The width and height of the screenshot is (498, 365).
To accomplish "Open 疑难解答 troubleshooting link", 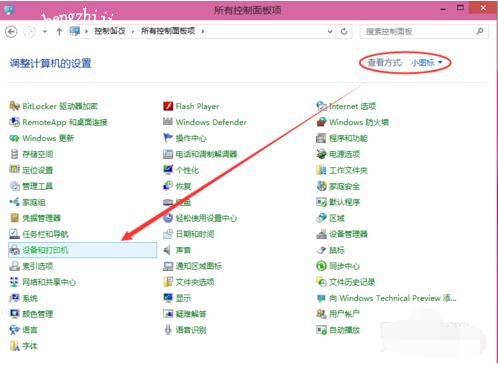I will tap(191, 314).
